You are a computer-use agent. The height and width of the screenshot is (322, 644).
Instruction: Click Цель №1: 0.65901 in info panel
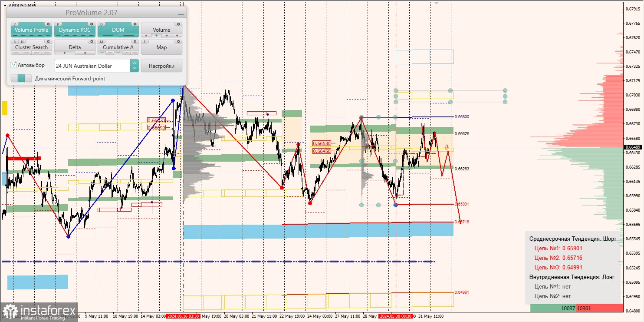pyautogui.click(x=558, y=249)
